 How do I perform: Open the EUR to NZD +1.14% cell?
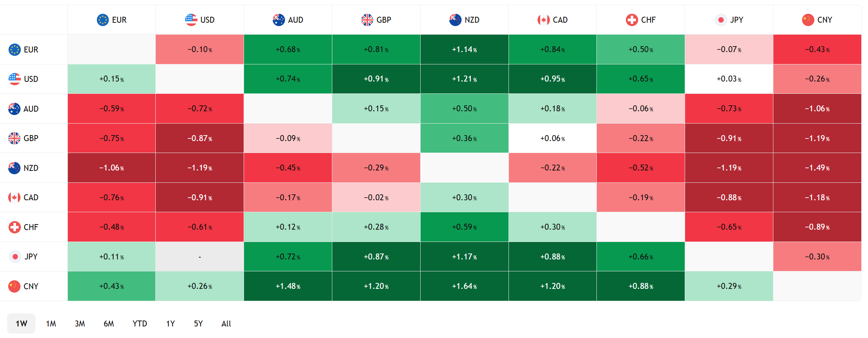click(x=464, y=50)
